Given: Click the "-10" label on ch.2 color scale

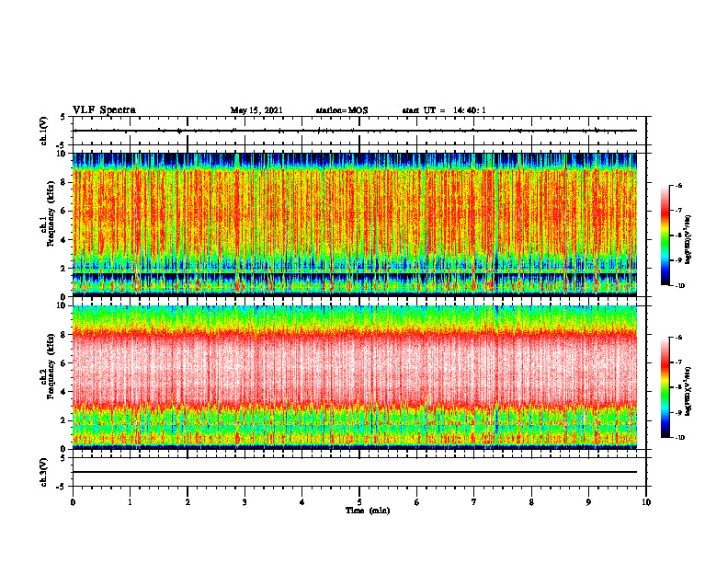Looking at the screenshot, I should click(x=680, y=438).
